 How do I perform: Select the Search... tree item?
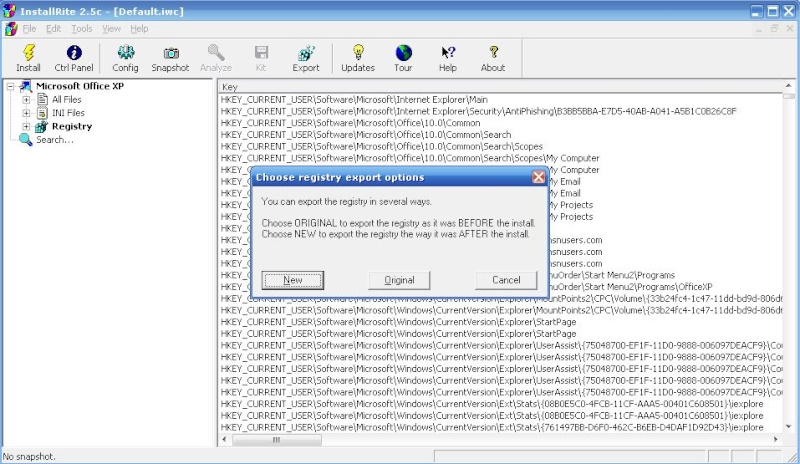click(x=55, y=139)
